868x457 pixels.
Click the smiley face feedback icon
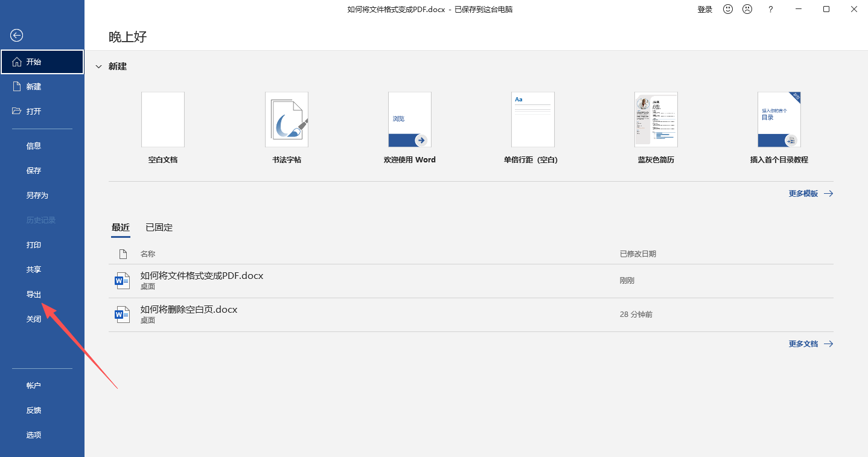click(x=728, y=9)
